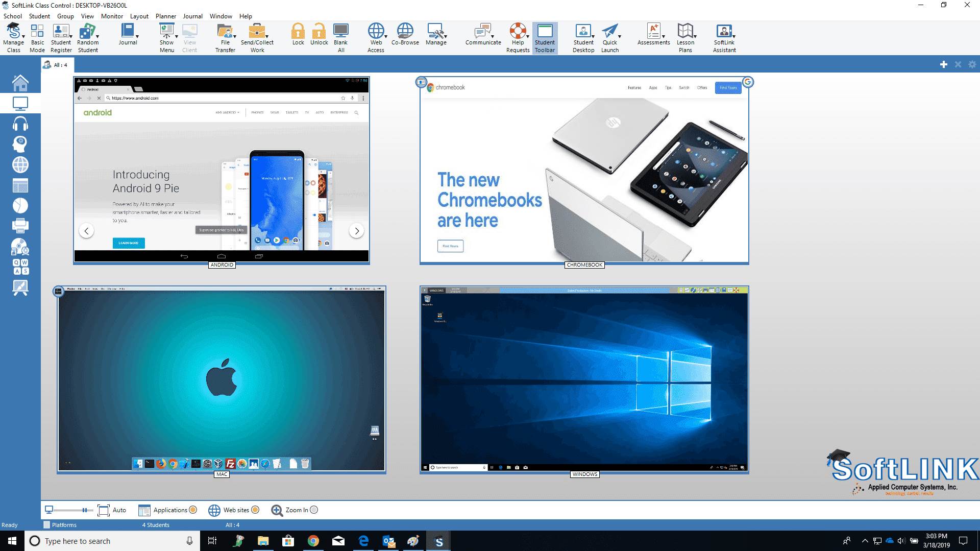Click the Show Menu icon
The image size is (980, 551).
pyautogui.click(x=166, y=38)
